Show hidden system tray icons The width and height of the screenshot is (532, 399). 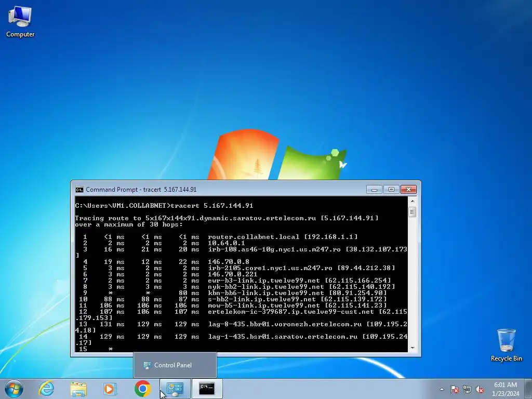point(442,389)
